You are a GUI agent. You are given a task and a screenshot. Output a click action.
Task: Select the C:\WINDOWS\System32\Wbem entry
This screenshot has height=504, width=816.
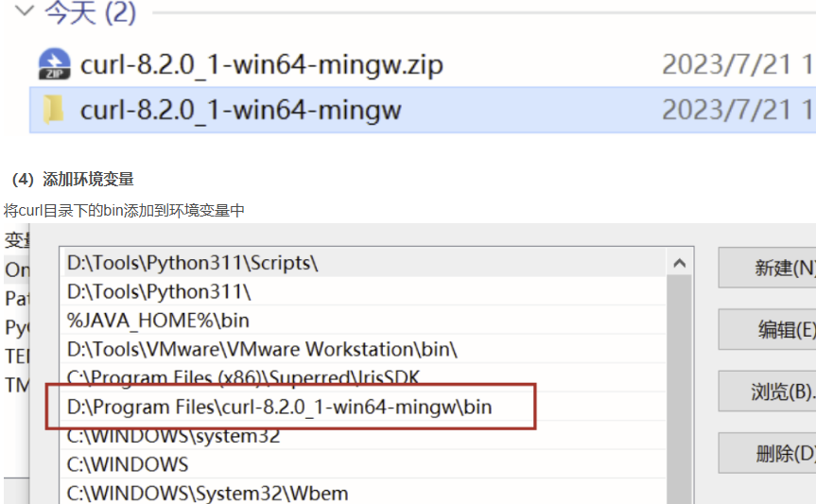point(207,493)
